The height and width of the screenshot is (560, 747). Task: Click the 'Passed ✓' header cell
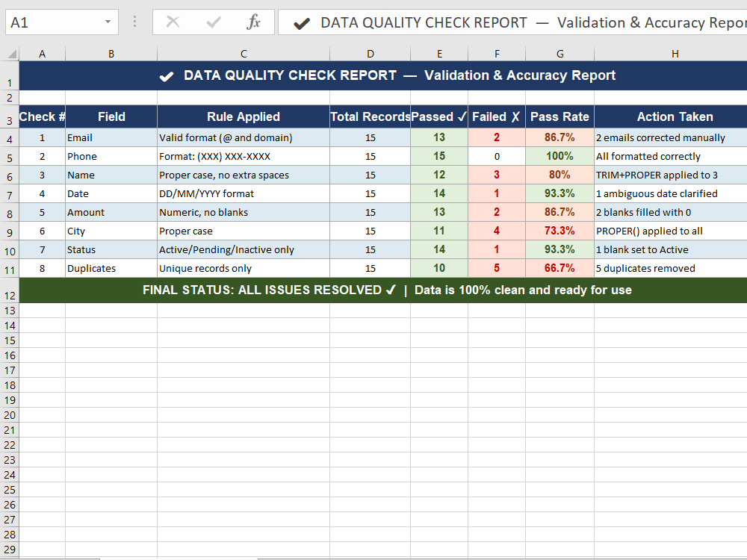439,116
